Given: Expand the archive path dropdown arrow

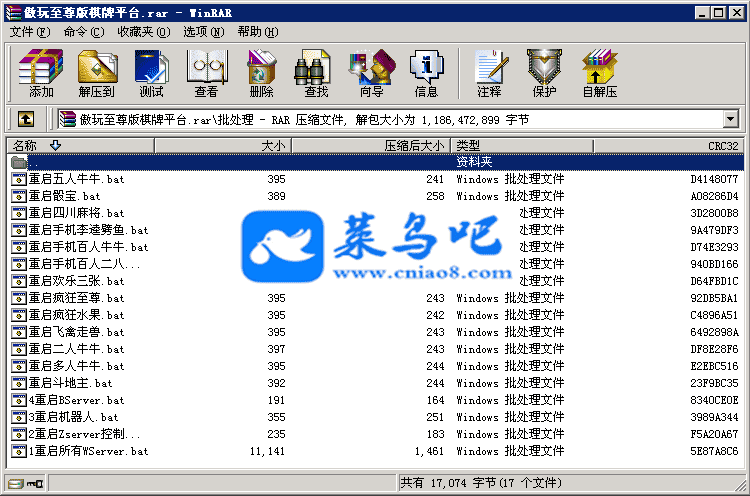Looking at the screenshot, I should pyautogui.click(x=730, y=120).
